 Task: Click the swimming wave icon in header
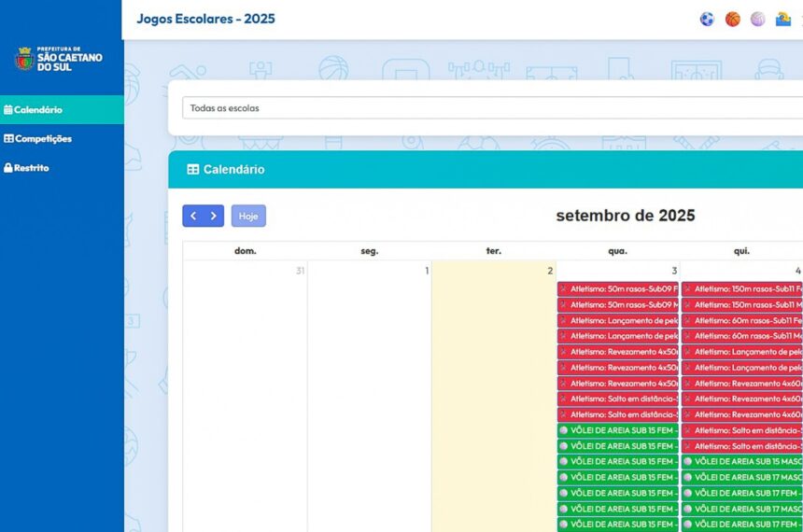(x=783, y=19)
